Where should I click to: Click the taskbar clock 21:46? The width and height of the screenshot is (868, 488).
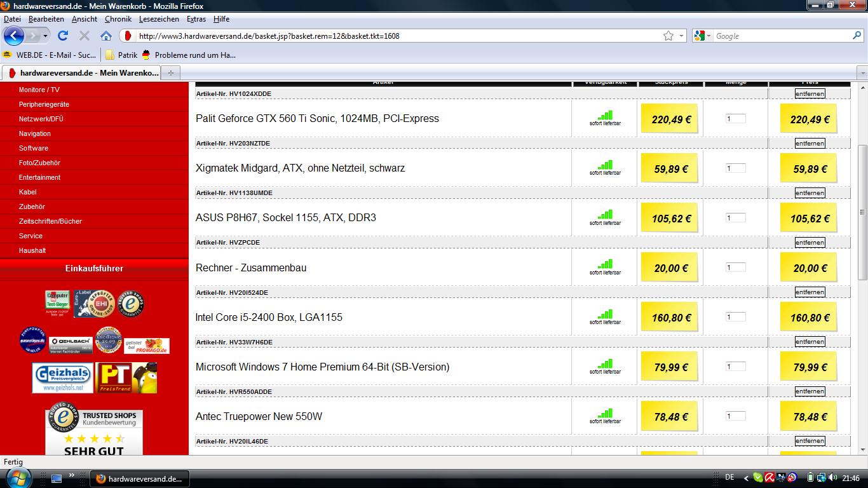click(851, 478)
